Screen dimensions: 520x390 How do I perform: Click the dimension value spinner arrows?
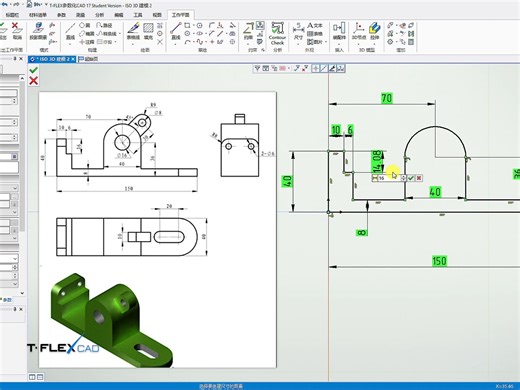click(403, 178)
